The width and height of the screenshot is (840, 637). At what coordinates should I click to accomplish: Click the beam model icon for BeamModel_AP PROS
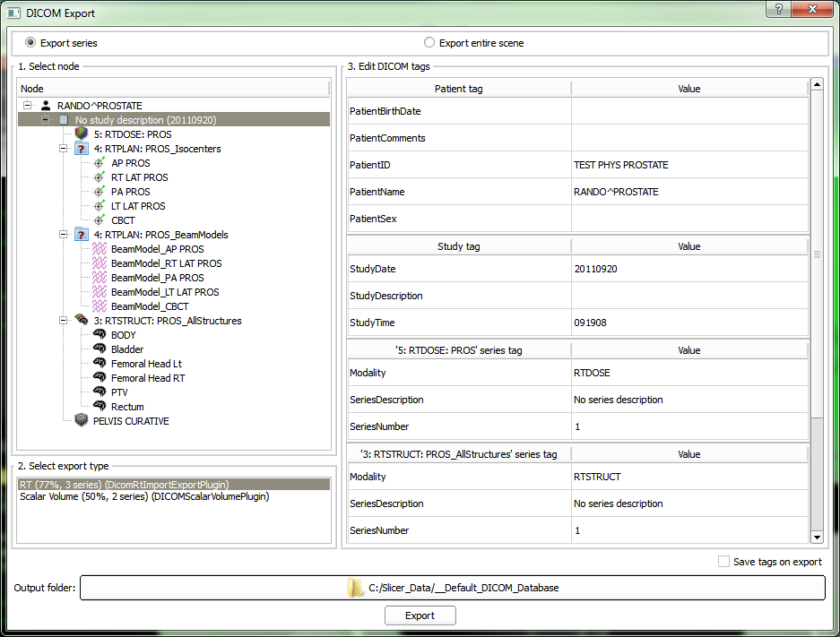[99, 249]
